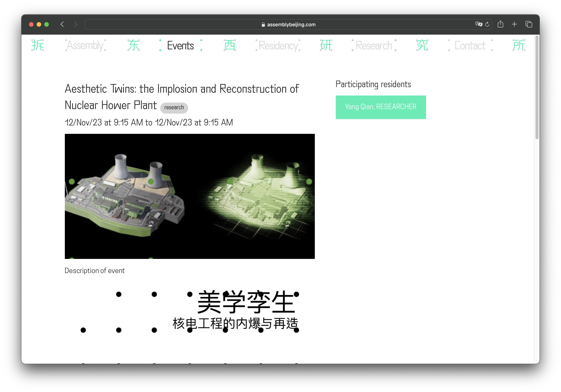Show tab overview icon
Screen dimensions: 561x392
click(529, 24)
